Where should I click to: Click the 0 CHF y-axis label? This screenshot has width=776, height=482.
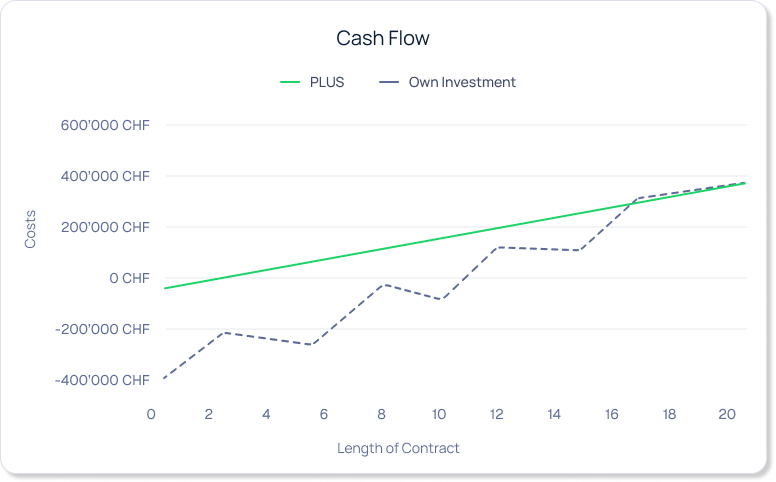tap(128, 278)
